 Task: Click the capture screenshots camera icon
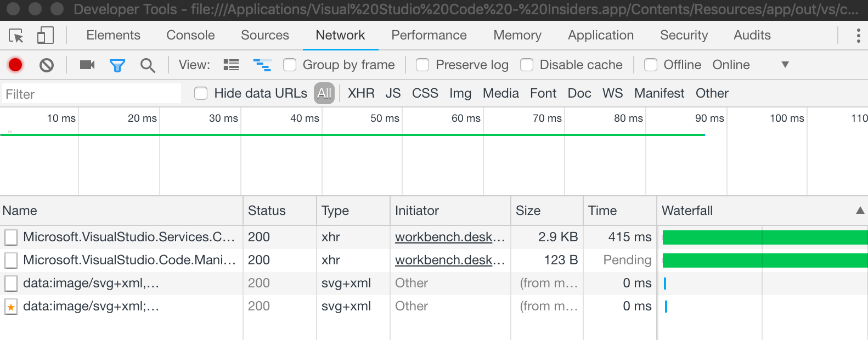(87, 65)
